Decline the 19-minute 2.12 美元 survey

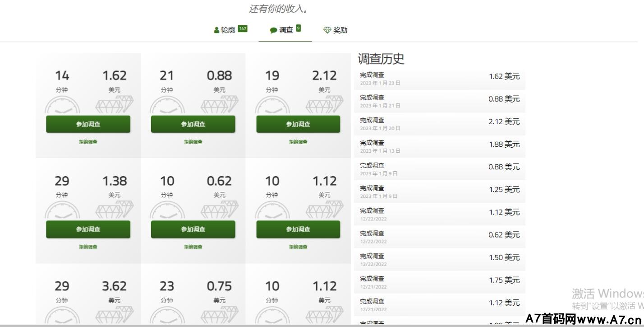298,142
